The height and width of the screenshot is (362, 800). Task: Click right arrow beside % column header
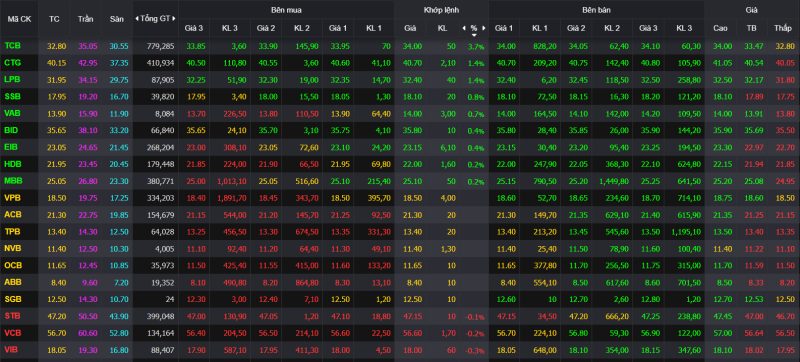484,28
